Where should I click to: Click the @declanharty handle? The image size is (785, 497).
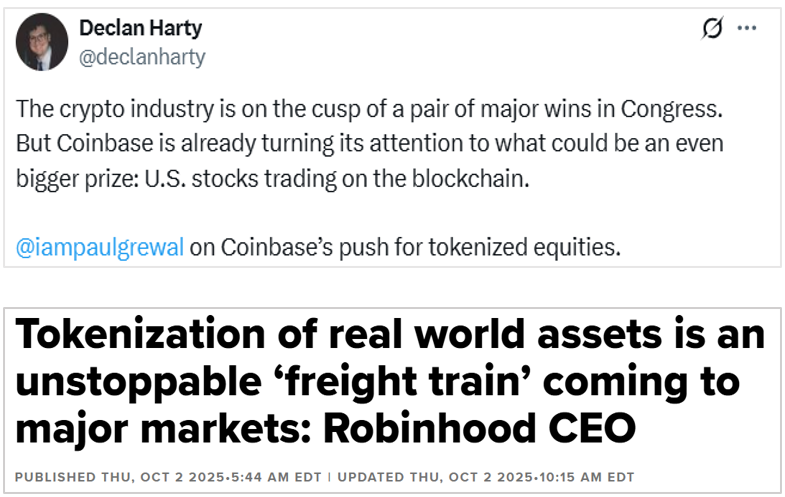(142, 57)
